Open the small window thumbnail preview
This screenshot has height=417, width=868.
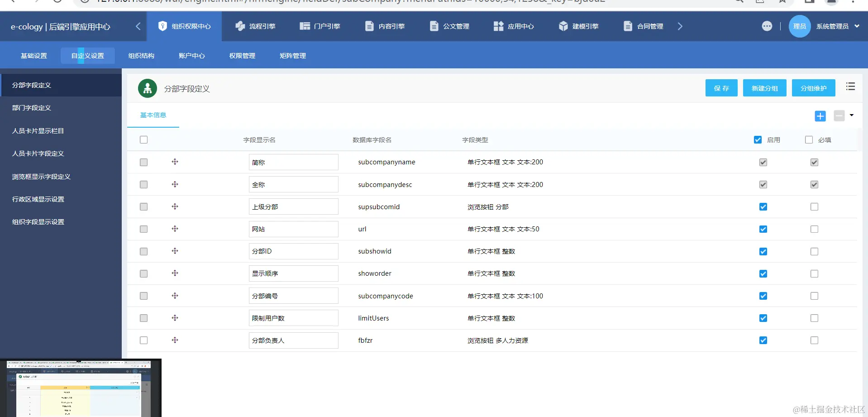pyautogui.click(x=81, y=388)
